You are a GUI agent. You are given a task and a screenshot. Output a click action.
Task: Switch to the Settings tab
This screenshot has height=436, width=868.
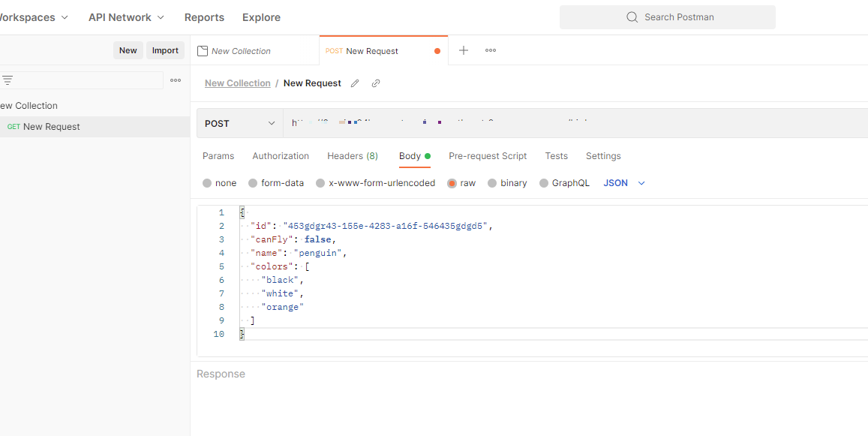click(x=603, y=156)
